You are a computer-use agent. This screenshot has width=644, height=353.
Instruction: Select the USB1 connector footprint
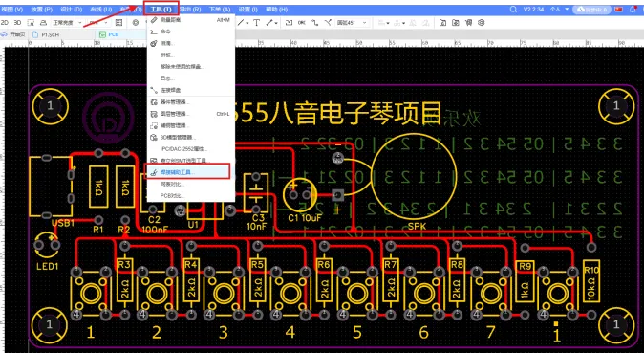point(51,187)
